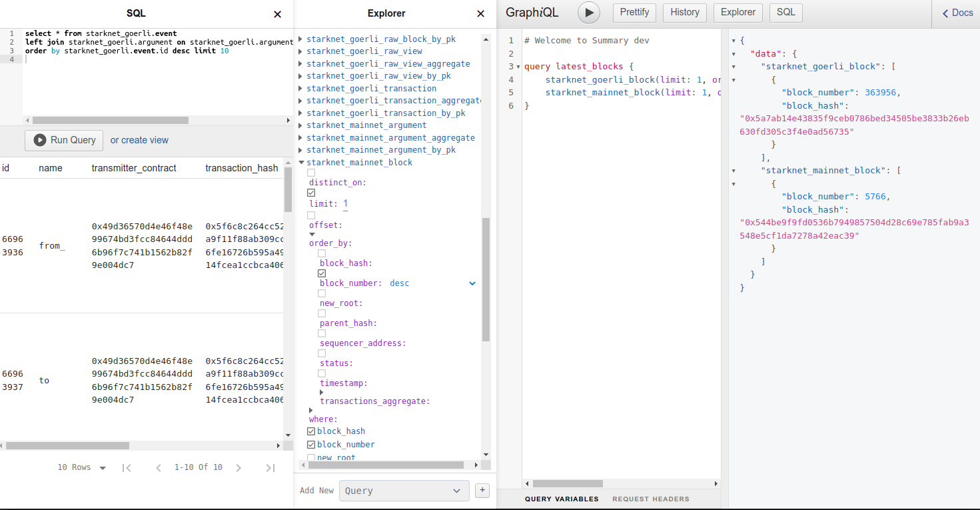Click the results table horizontal scrollbar

(68, 445)
